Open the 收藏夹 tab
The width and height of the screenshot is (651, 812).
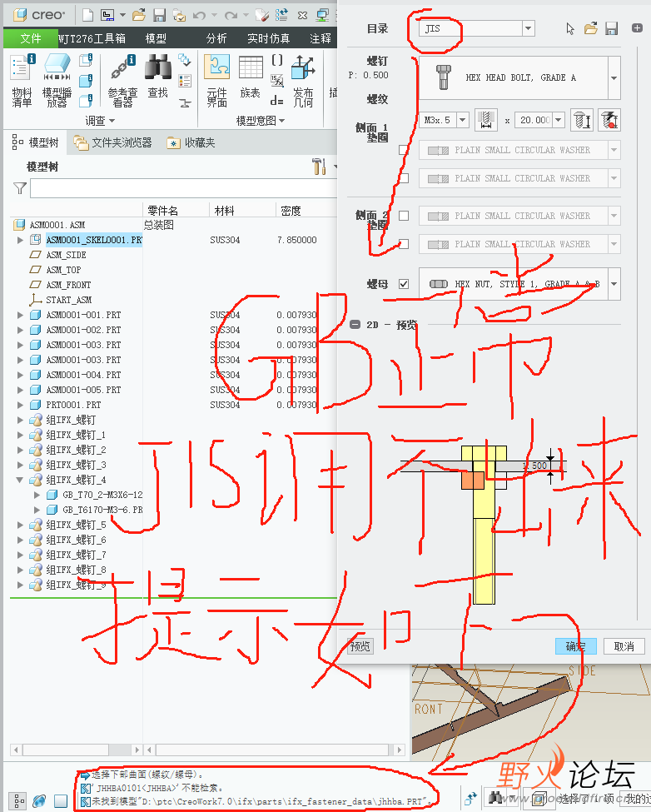tap(191, 142)
